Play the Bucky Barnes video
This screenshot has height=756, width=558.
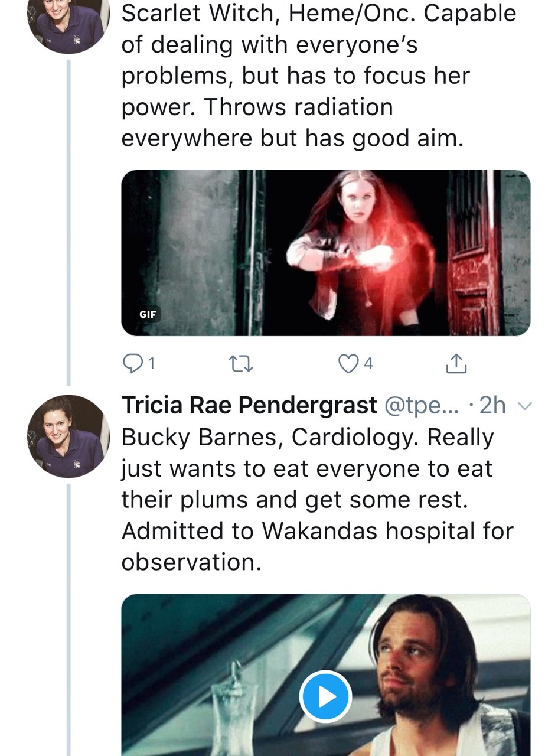pos(325,697)
